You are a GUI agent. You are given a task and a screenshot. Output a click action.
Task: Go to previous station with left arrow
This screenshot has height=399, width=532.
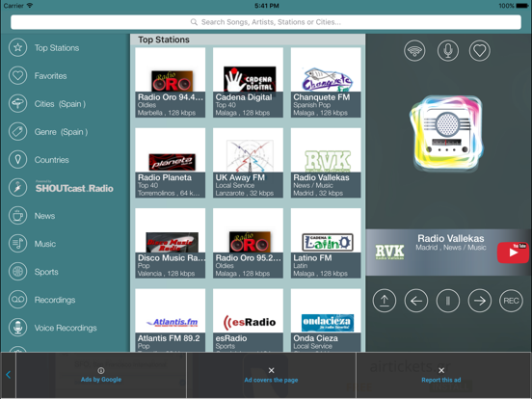416,301
